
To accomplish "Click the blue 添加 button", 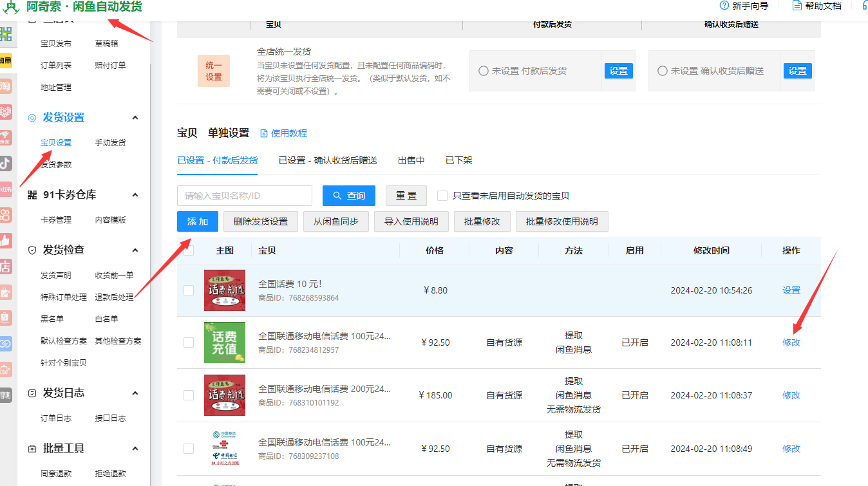I will point(198,221).
